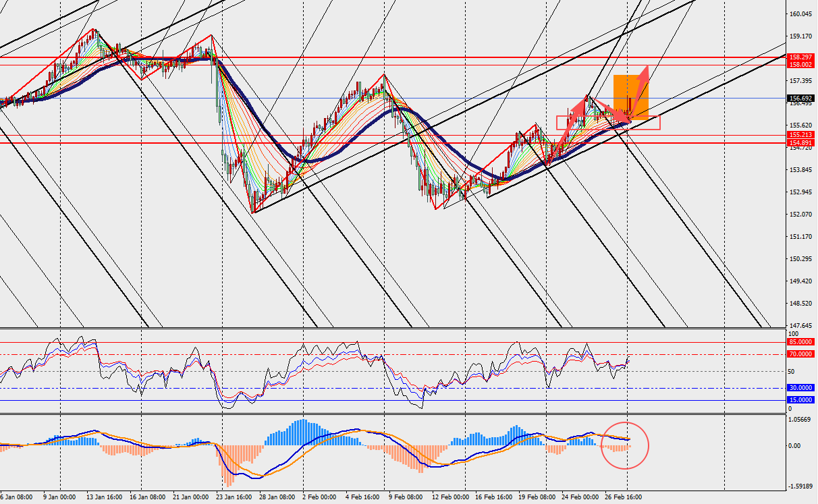Click the 21 Jan 00:00 time label

click(189, 497)
